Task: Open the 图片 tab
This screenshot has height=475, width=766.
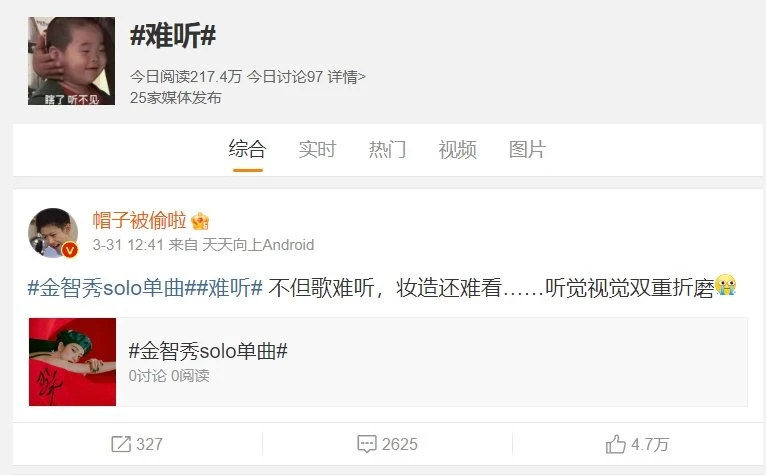Action: click(x=527, y=149)
